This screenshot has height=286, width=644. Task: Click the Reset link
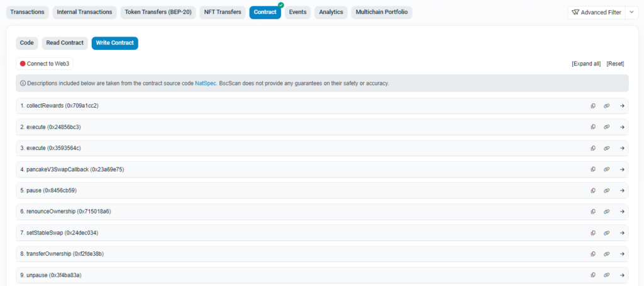coord(615,64)
